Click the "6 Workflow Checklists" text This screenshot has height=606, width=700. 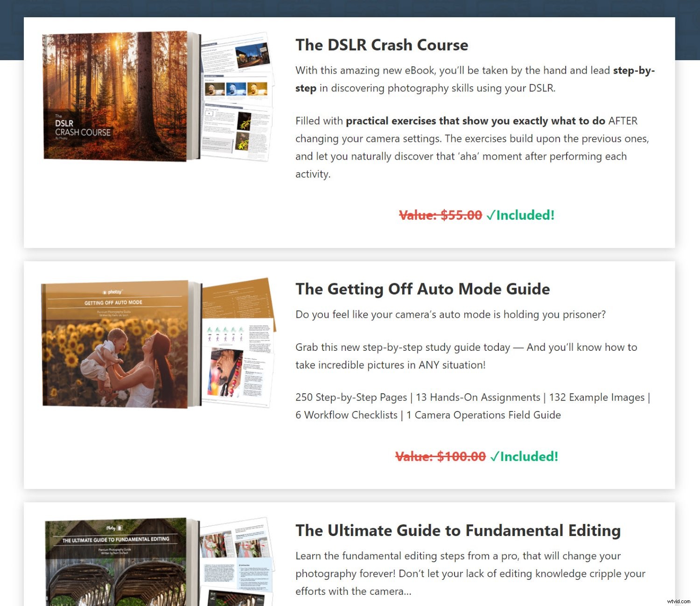[x=346, y=415]
